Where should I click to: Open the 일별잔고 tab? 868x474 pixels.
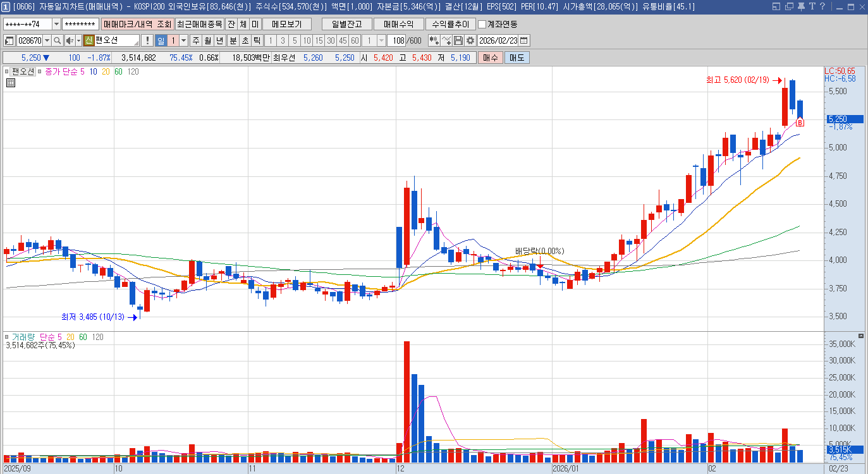click(x=346, y=25)
